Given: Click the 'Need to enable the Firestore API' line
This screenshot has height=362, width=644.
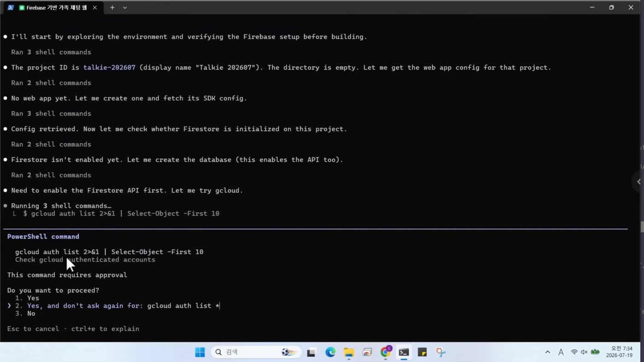Looking at the screenshot, I should [127, 191].
